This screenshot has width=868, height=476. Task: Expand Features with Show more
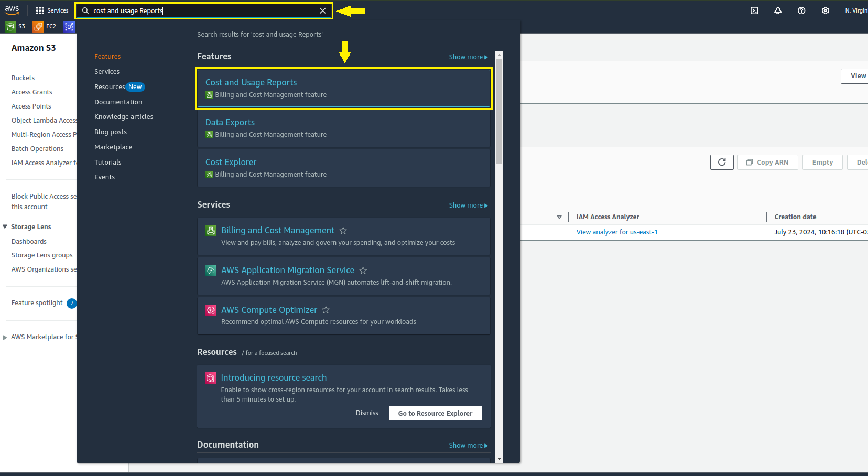[468, 57]
